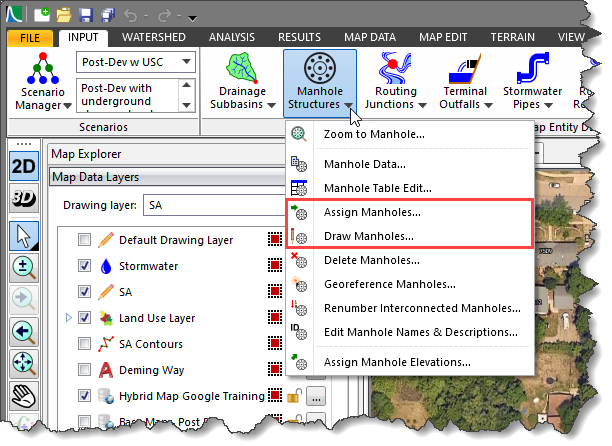Open Stormwater Pipes tool
The image size is (612, 446).
coord(532,82)
